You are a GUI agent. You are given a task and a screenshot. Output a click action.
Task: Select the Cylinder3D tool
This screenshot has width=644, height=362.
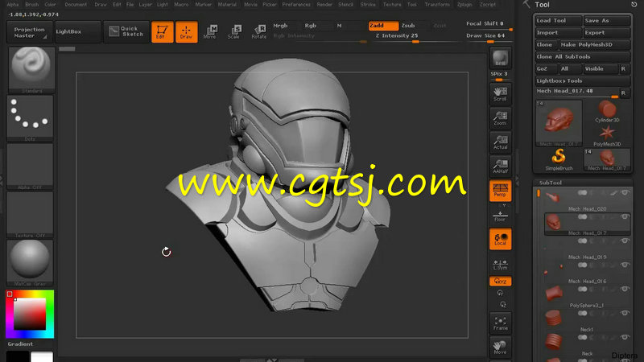tap(607, 112)
